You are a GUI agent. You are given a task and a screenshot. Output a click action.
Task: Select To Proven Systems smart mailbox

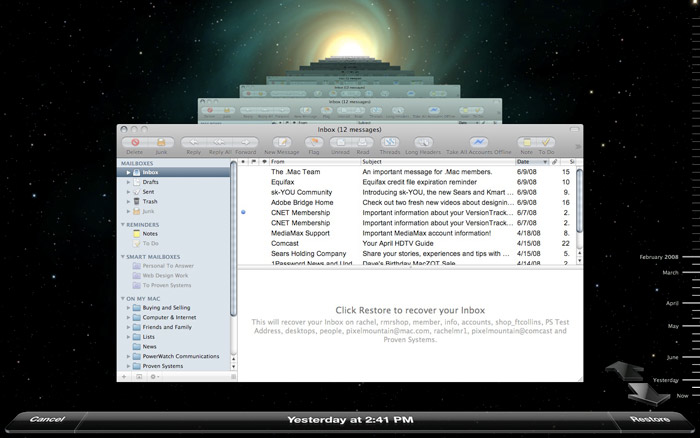(174, 286)
